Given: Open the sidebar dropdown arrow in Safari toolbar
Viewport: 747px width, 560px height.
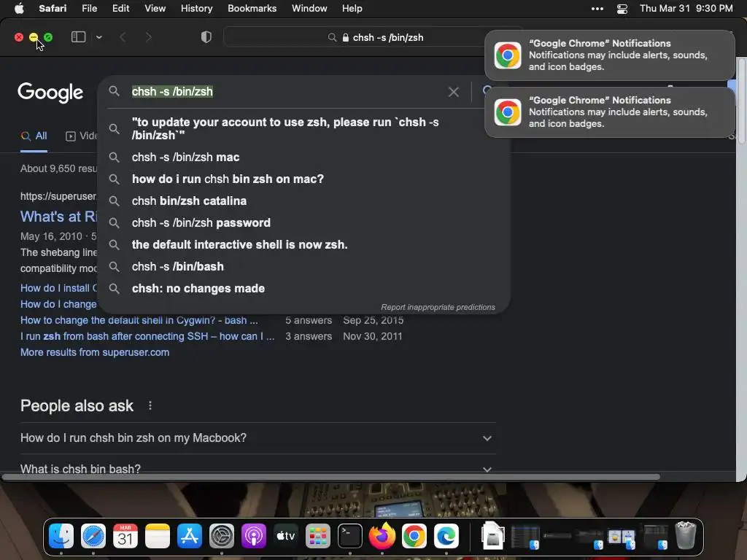Looking at the screenshot, I should 98,37.
